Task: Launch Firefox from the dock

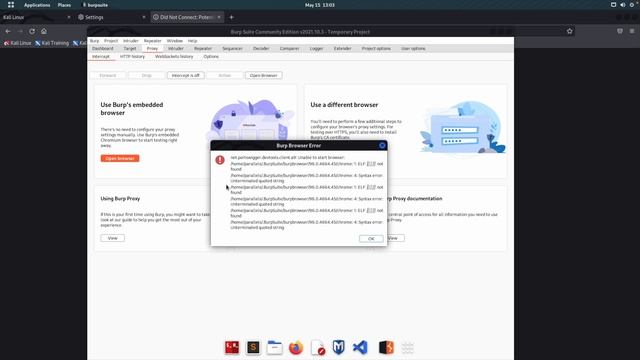Action: (296, 347)
